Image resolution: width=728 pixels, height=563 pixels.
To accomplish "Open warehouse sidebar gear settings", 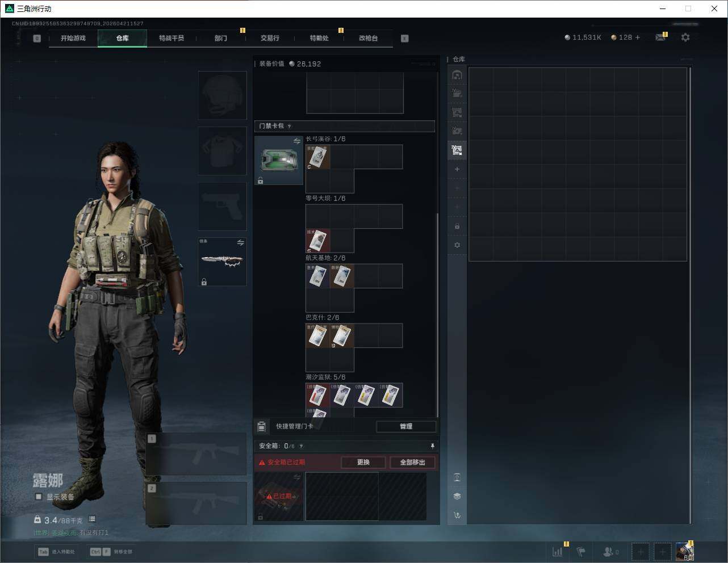I will coord(457,245).
